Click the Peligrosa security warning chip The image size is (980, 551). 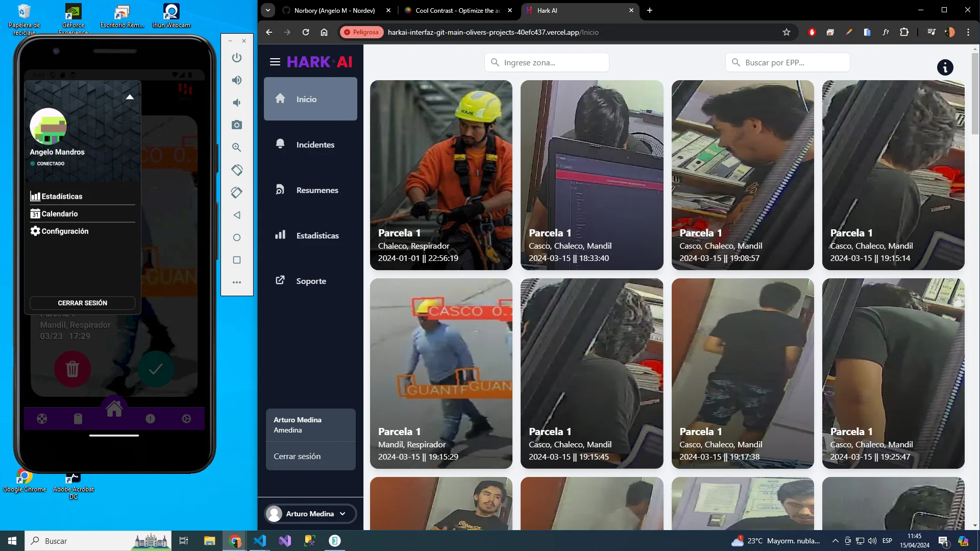(x=361, y=32)
